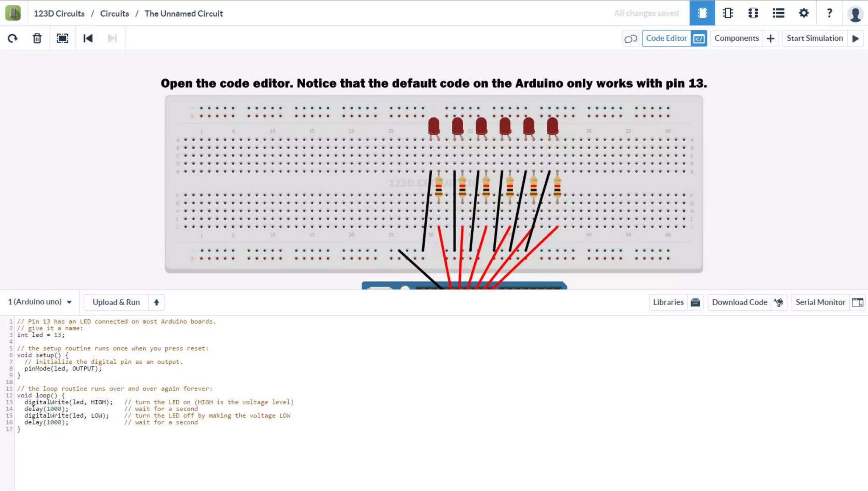Click the rotate component icon
Image resolution: width=868 pixels, height=491 pixels.
(x=13, y=39)
